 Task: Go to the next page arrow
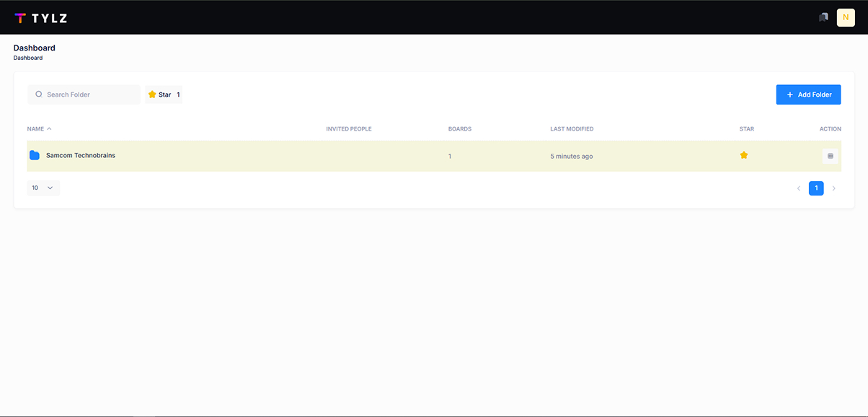click(x=834, y=188)
